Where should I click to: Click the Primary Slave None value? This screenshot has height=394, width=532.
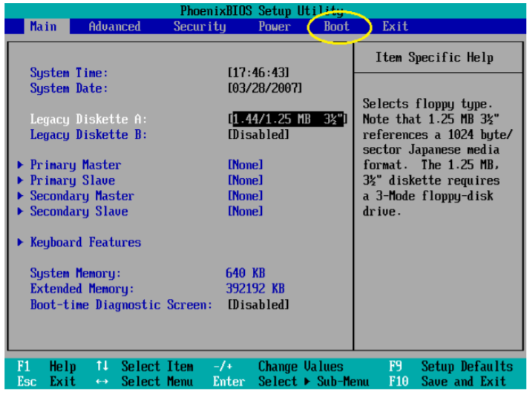pos(246,180)
